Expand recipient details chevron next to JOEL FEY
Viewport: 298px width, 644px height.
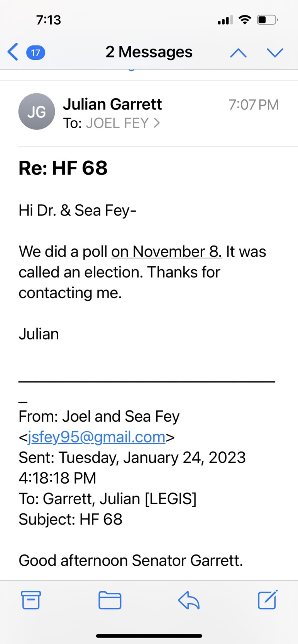pyautogui.click(x=157, y=123)
